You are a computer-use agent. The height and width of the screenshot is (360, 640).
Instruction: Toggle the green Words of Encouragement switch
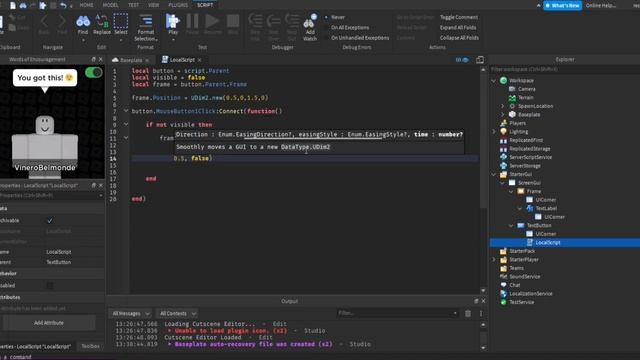tap(93, 73)
